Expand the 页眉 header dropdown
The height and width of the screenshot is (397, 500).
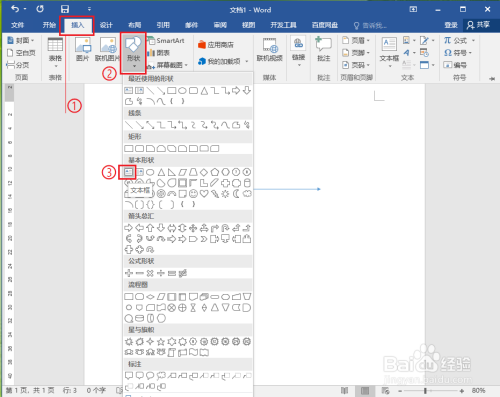[369, 41]
